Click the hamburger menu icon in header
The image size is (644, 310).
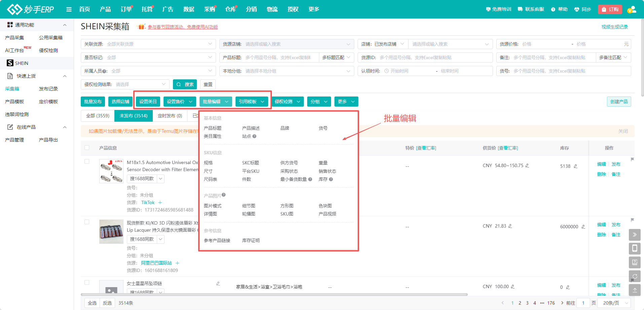[69, 9]
